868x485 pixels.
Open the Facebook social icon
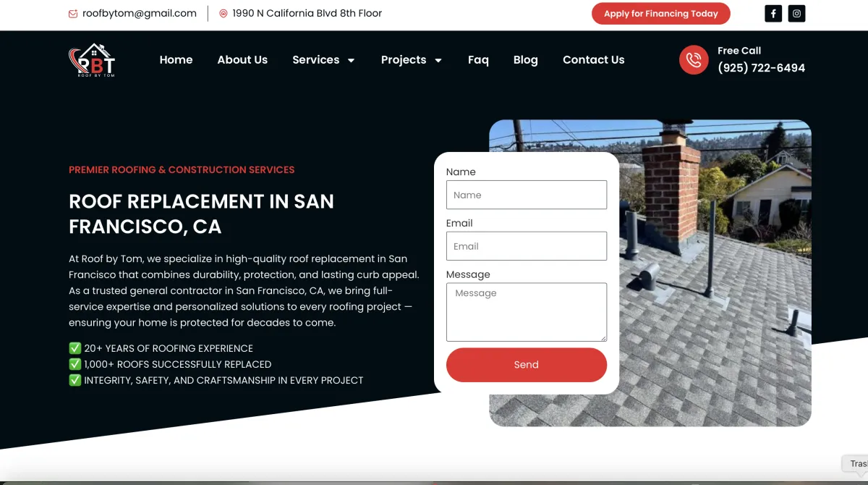tap(773, 13)
